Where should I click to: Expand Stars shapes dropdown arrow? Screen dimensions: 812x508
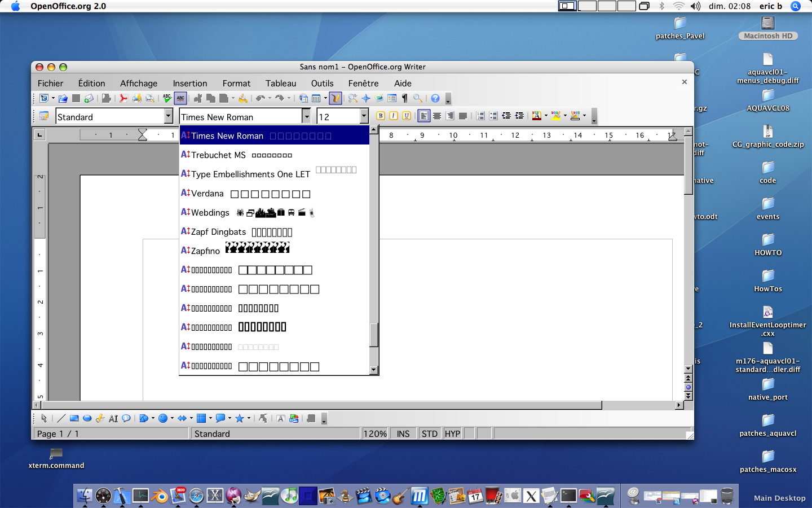pyautogui.click(x=249, y=418)
